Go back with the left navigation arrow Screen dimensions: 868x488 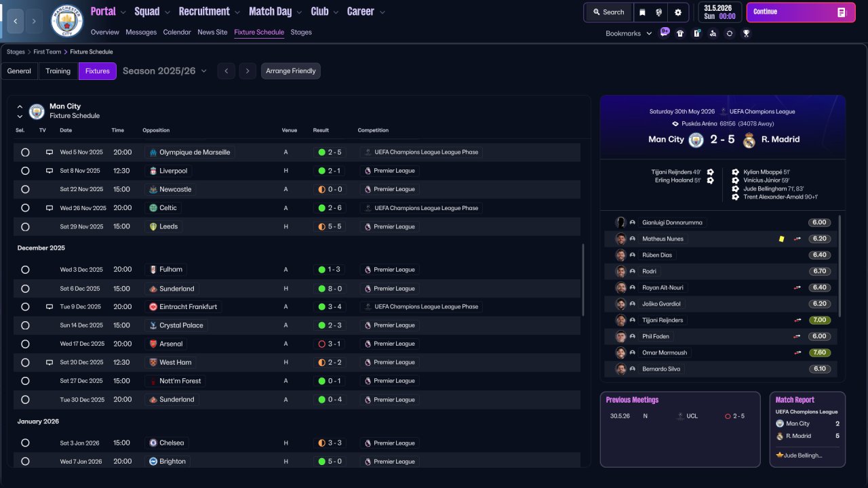tap(15, 21)
